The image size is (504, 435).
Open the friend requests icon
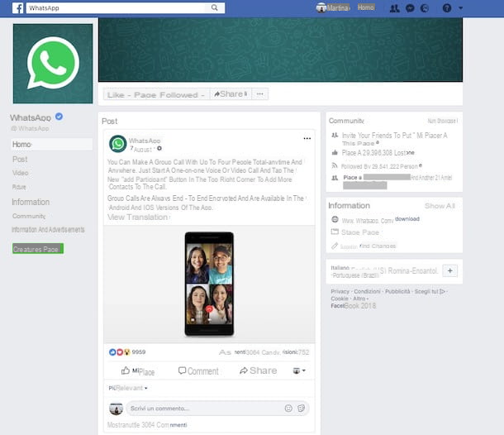click(394, 8)
